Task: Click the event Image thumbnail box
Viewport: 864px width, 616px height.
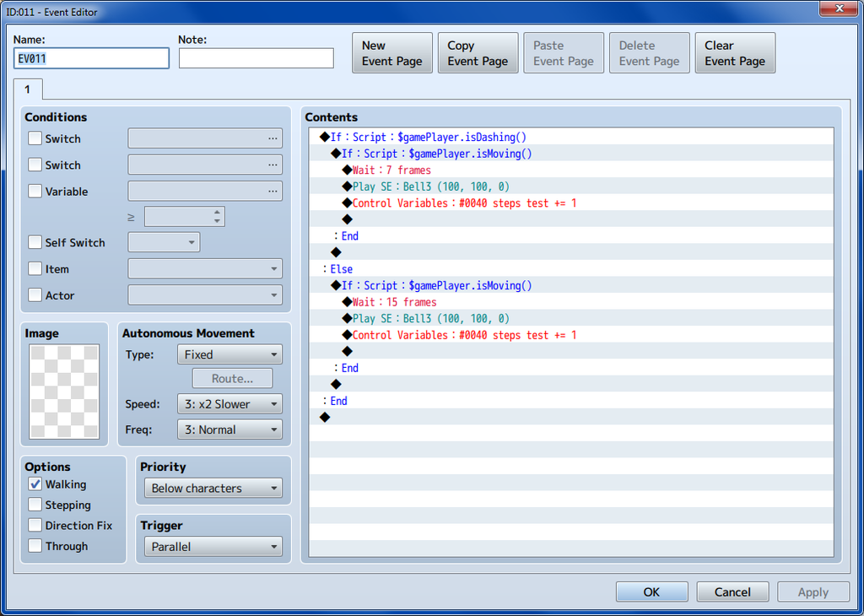Action: coord(64,391)
